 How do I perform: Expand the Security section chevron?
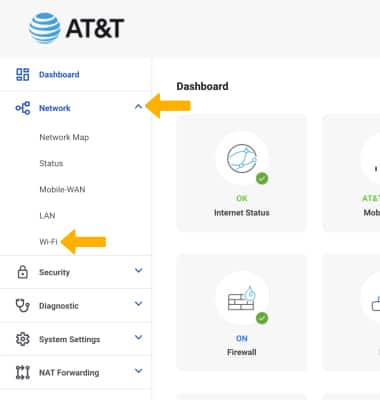pos(138,270)
